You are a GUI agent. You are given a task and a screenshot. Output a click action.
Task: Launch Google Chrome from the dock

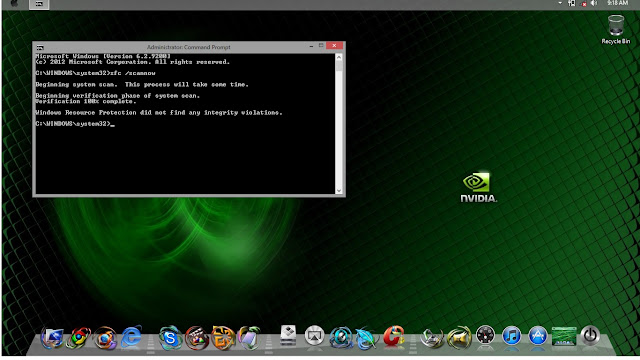(x=78, y=338)
